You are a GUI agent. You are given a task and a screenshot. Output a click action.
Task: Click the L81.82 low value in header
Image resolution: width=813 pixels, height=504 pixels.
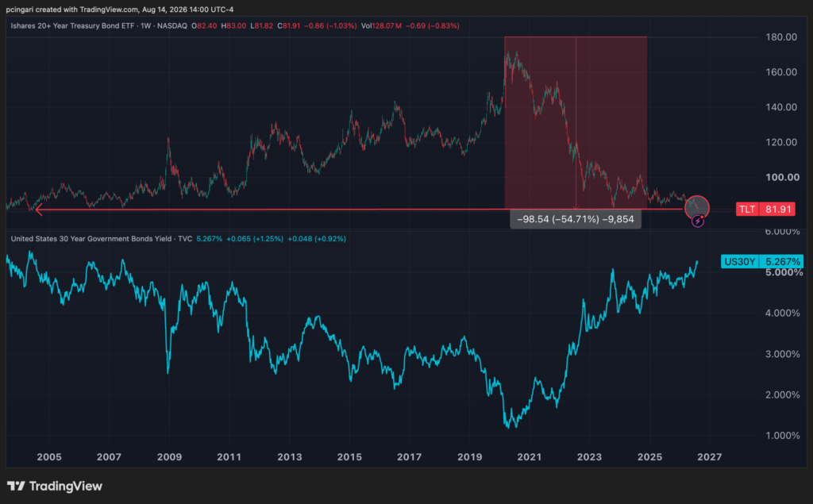pyautogui.click(x=261, y=25)
